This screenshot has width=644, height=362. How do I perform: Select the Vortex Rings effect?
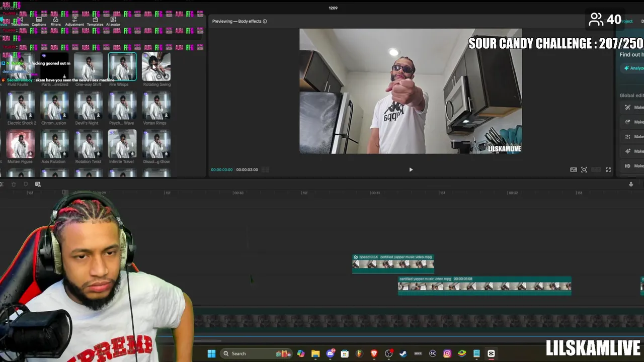[156, 105]
